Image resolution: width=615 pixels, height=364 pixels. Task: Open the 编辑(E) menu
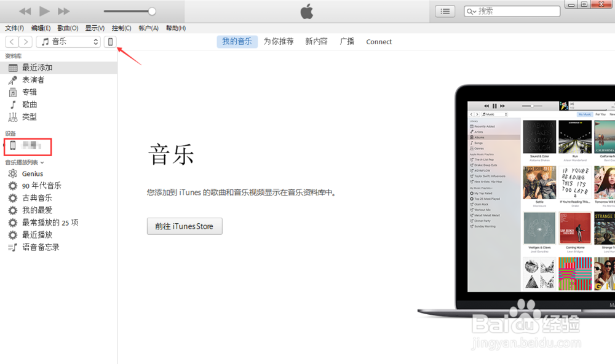pos(41,28)
